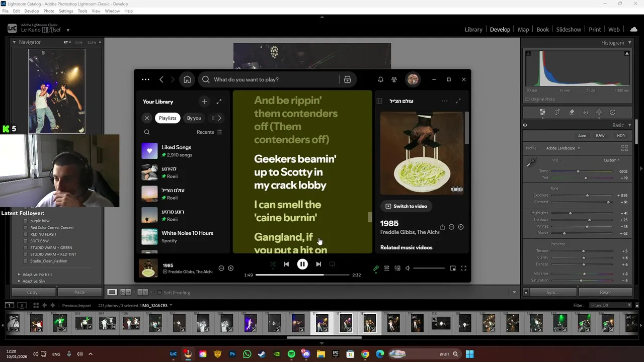
Task: Select the Healing eraser tool
Action: point(572,112)
